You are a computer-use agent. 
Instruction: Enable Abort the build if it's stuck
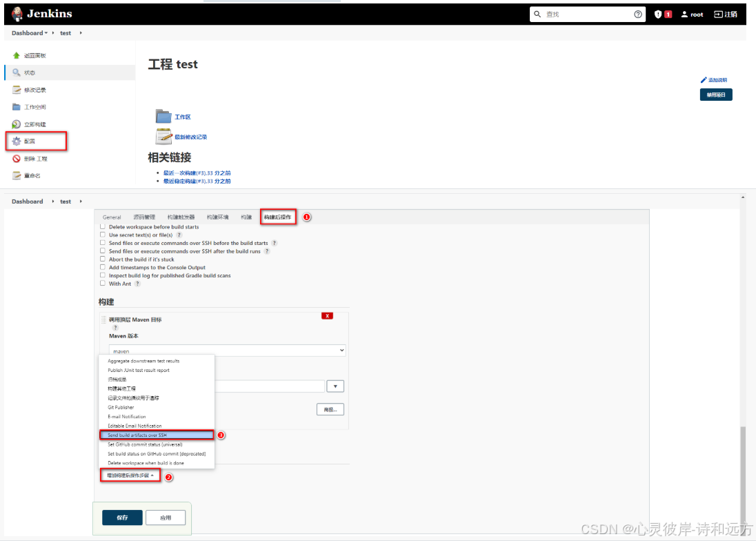coord(103,259)
